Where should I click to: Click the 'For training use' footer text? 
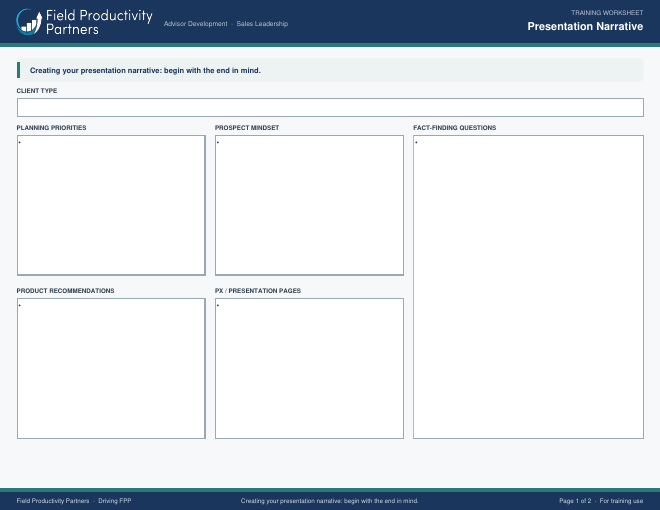[x=621, y=501]
